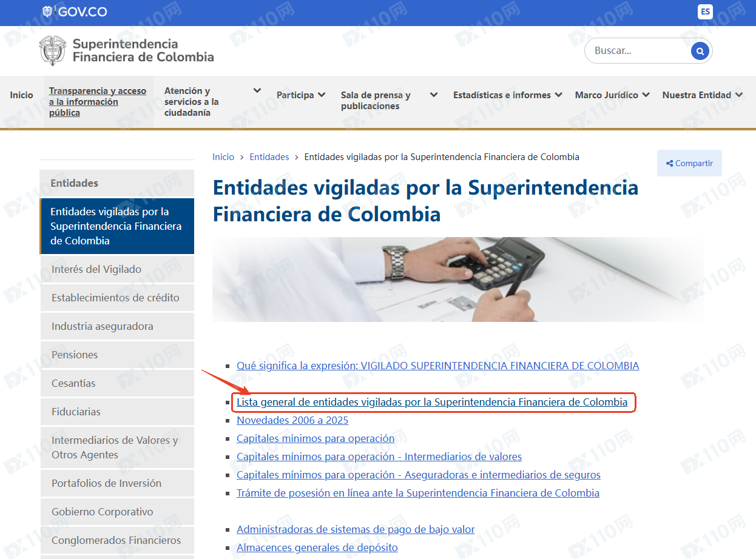Expand the Sala de prensa chevron
The width and height of the screenshot is (756, 559).
pos(434,95)
